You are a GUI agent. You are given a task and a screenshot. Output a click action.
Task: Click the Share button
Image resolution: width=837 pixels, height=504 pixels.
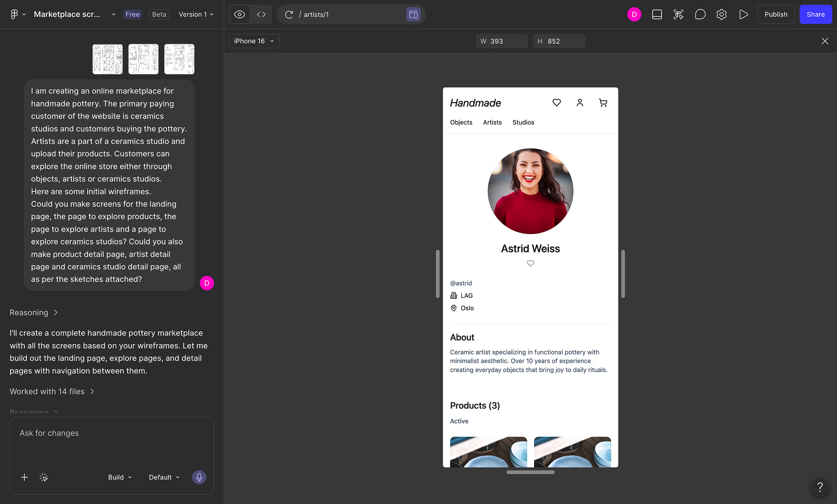[x=816, y=14]
